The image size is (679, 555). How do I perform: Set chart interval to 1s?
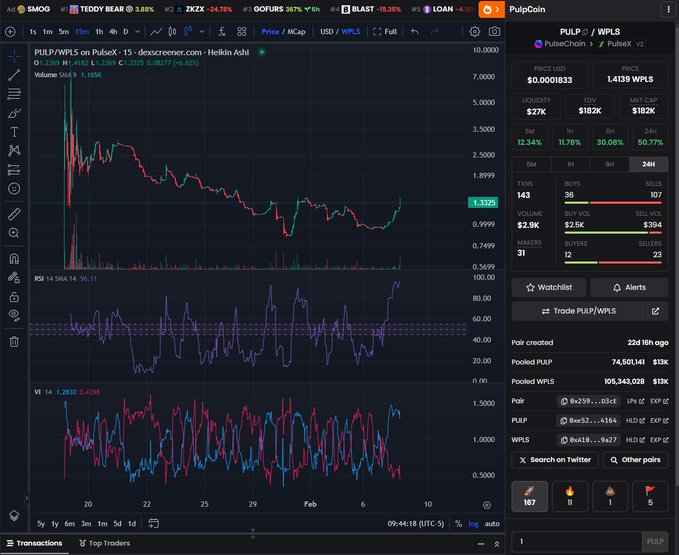pyautogui.click(x=33, y=32)
